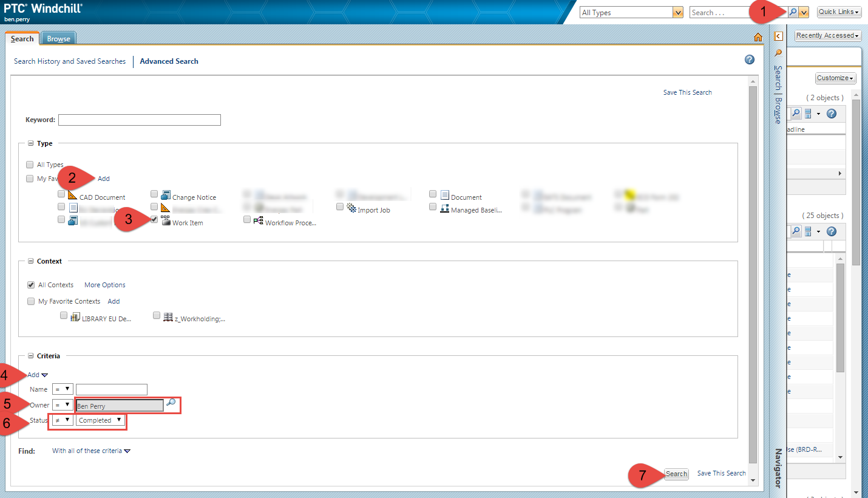868x498 pixels.
Task: Select the Advanced Search view
Action: click(169, 61)
